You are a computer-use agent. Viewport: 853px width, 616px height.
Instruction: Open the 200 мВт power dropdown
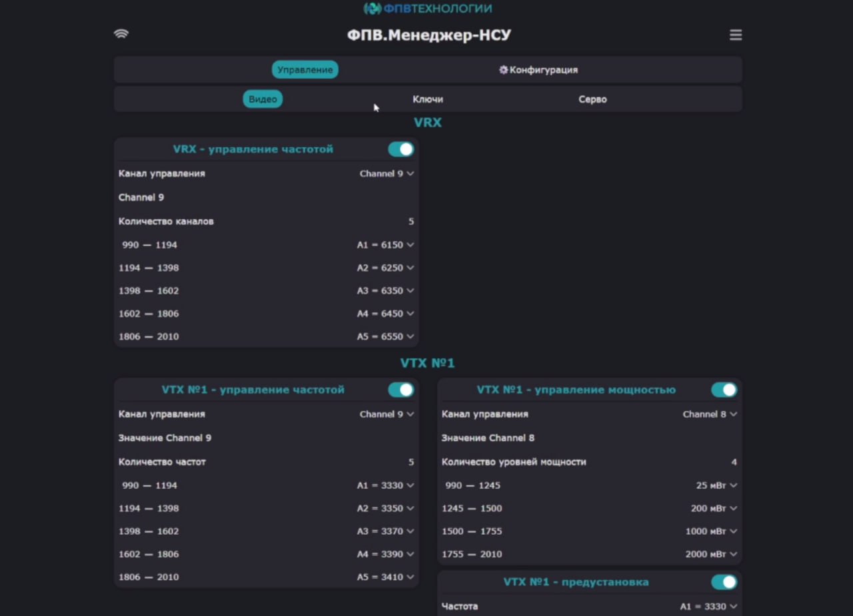(714, 508)
